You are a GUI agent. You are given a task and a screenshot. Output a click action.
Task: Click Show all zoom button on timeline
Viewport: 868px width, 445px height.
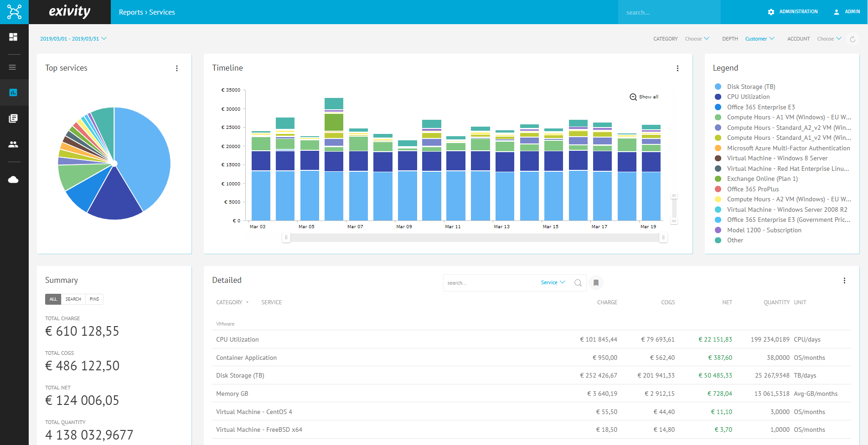coord(644,97)
